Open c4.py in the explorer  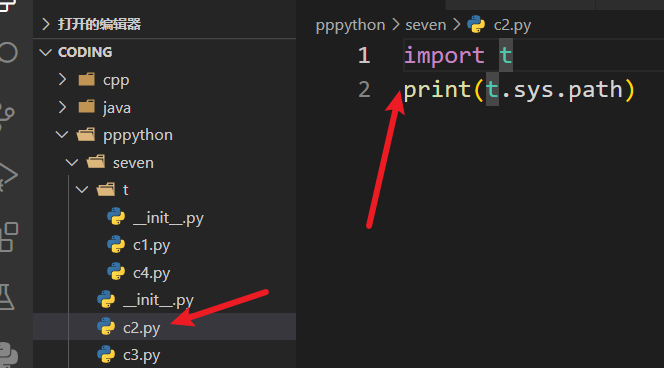coord(152,273)
